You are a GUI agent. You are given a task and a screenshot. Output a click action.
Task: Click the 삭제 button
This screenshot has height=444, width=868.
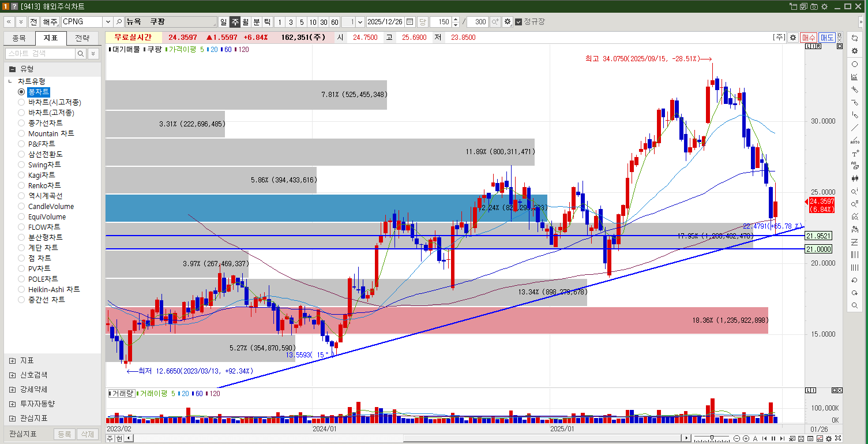[x=87, y=434]
